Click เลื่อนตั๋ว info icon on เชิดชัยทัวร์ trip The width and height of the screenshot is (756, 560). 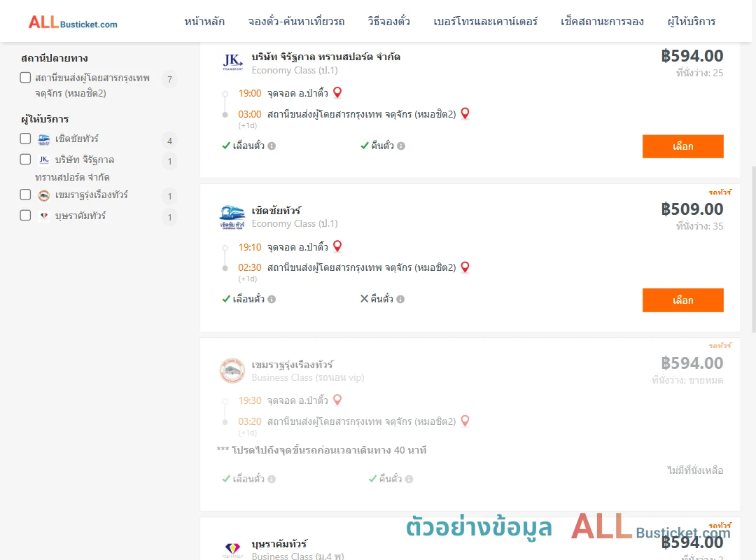tap(272, 299)
